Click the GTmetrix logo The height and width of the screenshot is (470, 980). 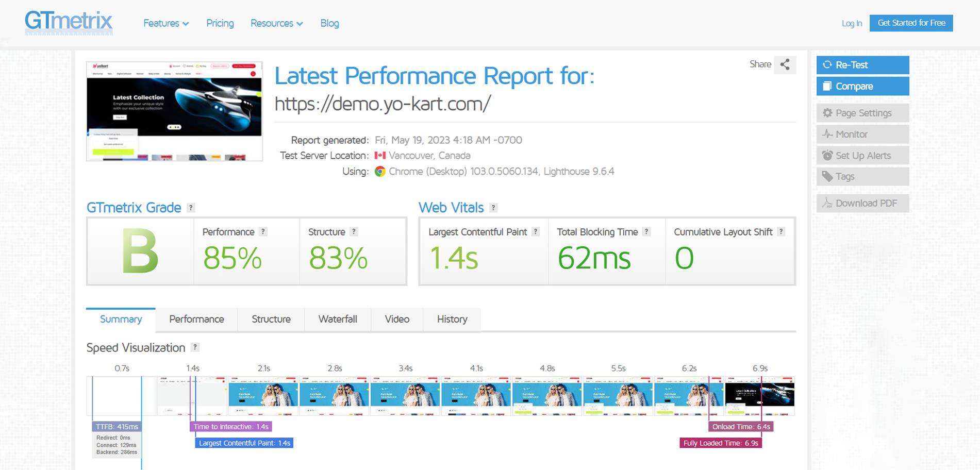(x=69, y=23)
